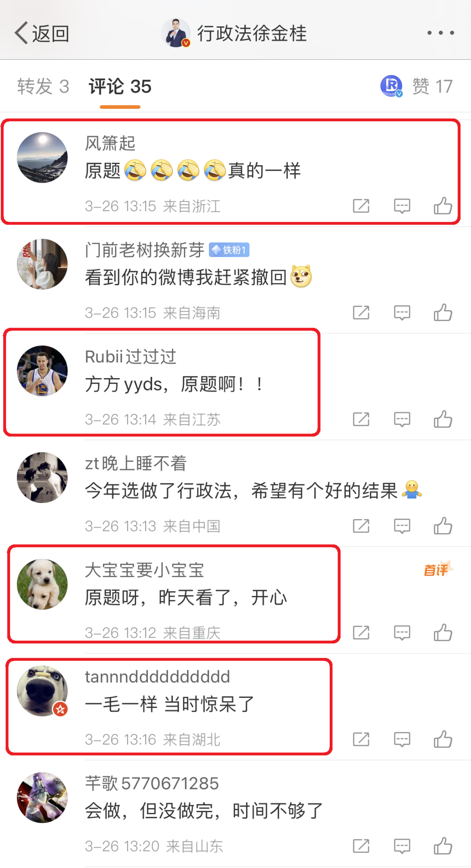This screenshot has width=471, height=868.
Task: Repost tannnddddddddd's comment
Action: (x=361, y=739)
